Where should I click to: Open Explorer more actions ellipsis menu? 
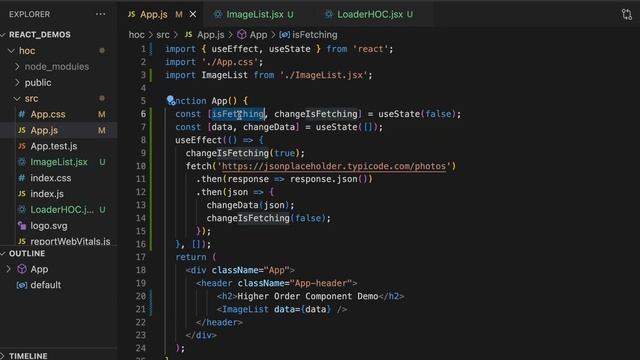pos(100,14)
